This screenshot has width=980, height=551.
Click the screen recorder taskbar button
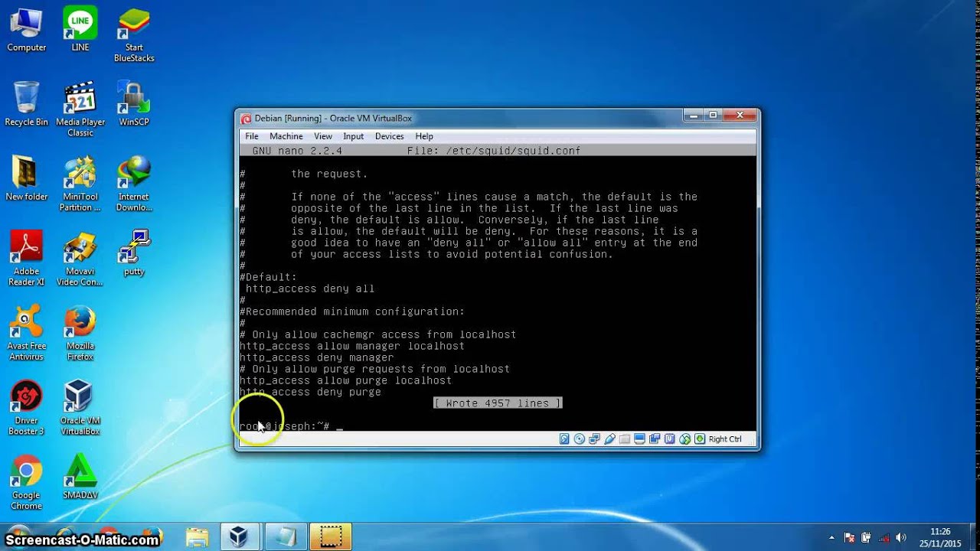331,536
